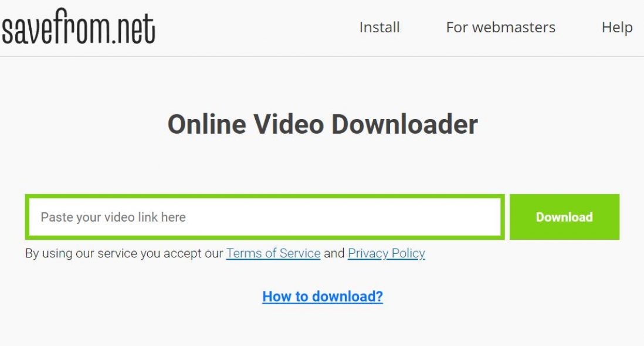Screen dimensions: 644x346
Task: Place cursor in the video link box
Action: (x=265, y=217)
